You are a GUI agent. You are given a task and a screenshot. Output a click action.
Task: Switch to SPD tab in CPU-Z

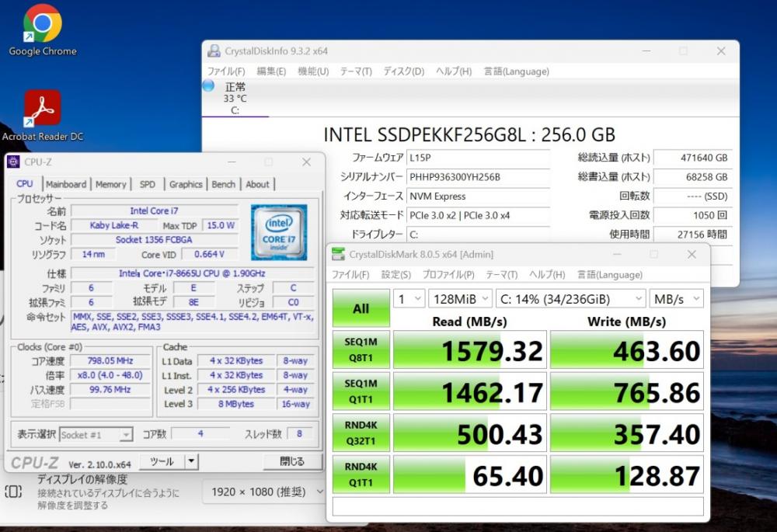(x=147, y=184)
